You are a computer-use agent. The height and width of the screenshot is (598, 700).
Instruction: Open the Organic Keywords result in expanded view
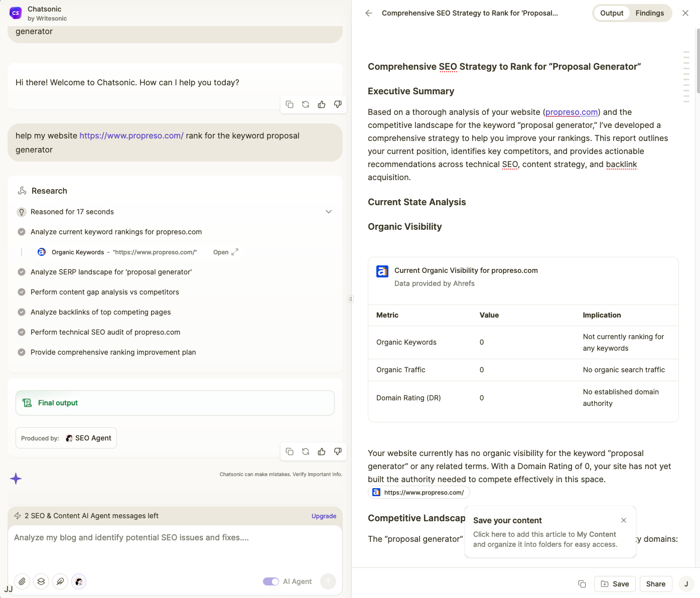click(x=225, y=252)
